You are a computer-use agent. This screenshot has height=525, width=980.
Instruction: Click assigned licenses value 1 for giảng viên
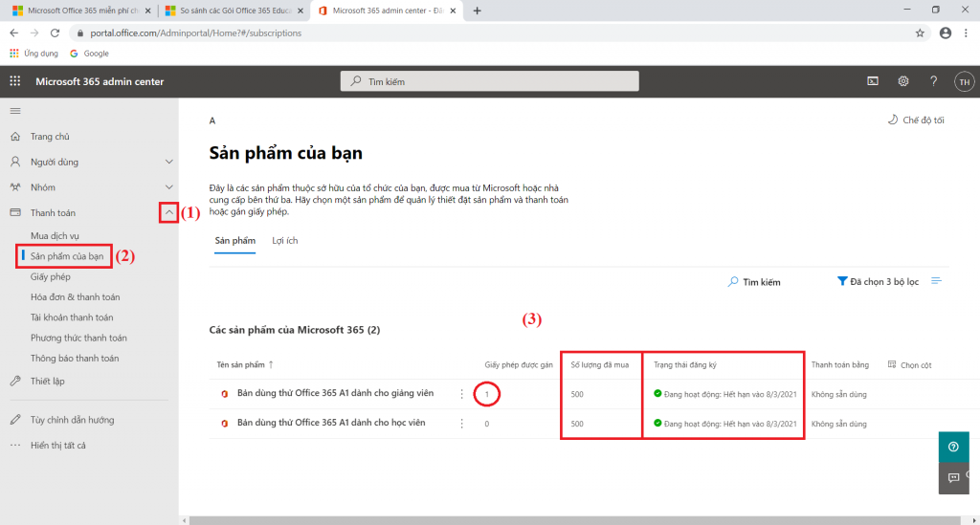pyautogui.click(x=487, y=394)
